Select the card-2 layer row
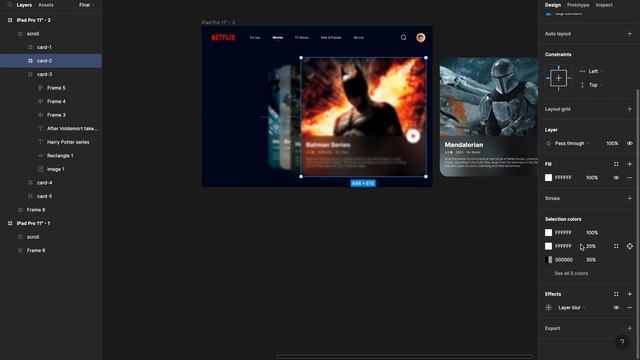Viewport: 640px width, 360px height. point(51,61)
